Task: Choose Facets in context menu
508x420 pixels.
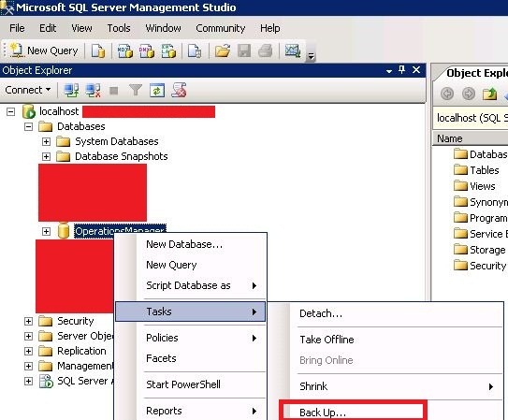Action: [x=191, y=358]
